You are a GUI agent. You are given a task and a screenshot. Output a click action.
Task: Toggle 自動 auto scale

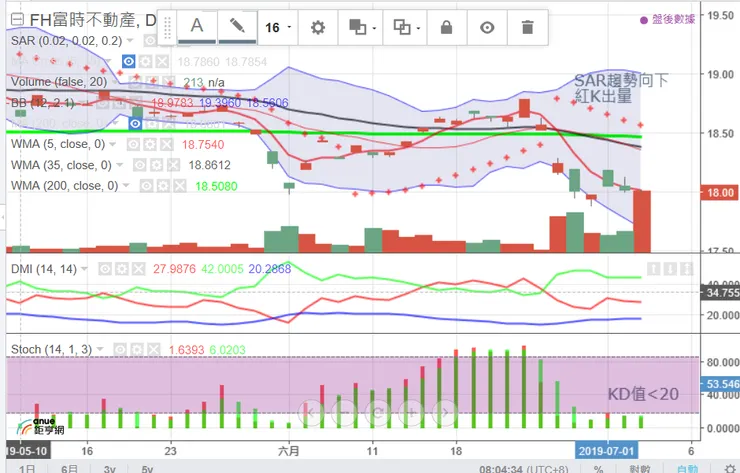(687, 469)
